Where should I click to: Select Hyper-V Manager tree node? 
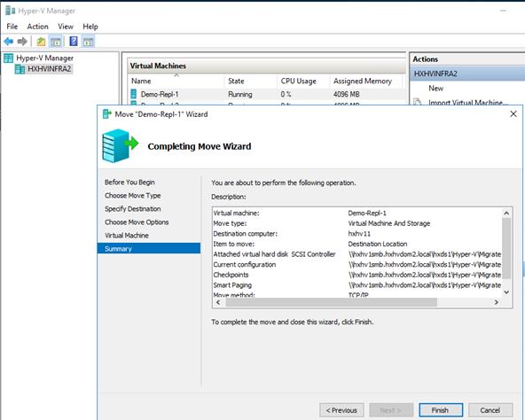coord(44,58)
